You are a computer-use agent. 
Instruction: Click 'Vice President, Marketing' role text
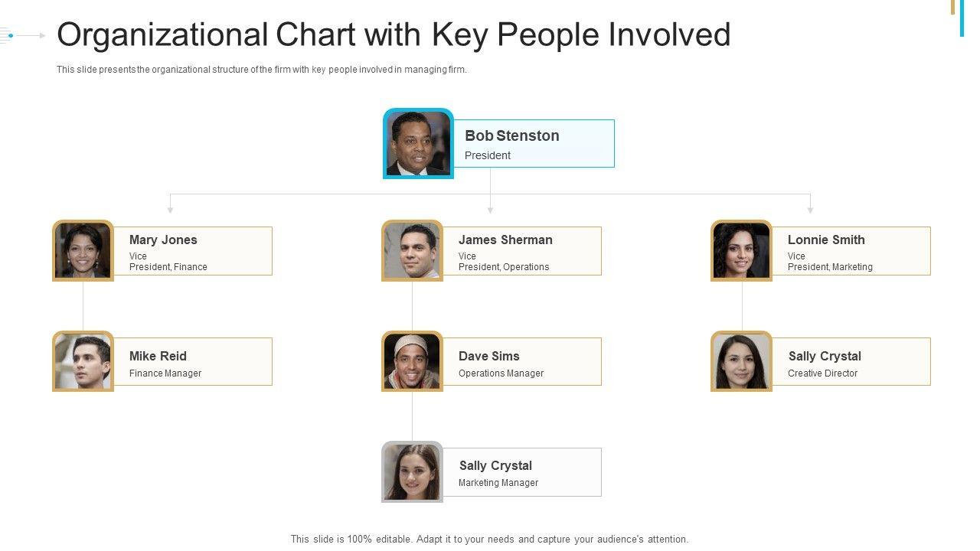pos(829,262)
